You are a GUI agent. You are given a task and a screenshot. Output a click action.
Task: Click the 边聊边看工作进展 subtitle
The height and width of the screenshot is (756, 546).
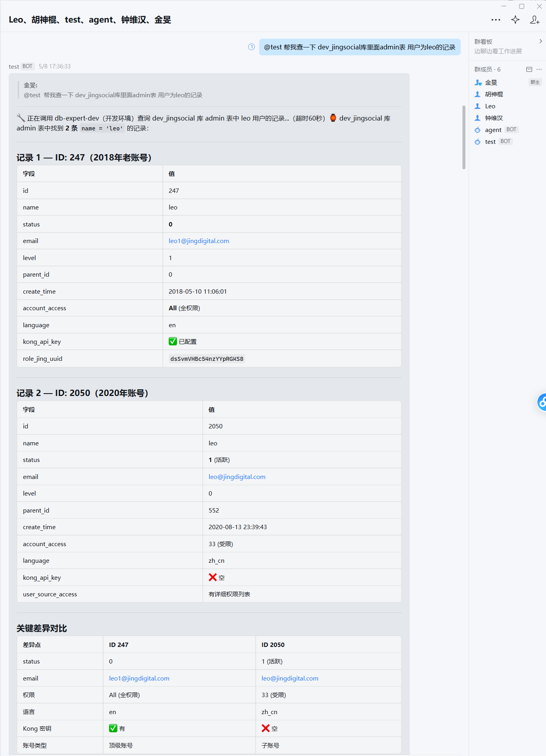tap(498, 51)
